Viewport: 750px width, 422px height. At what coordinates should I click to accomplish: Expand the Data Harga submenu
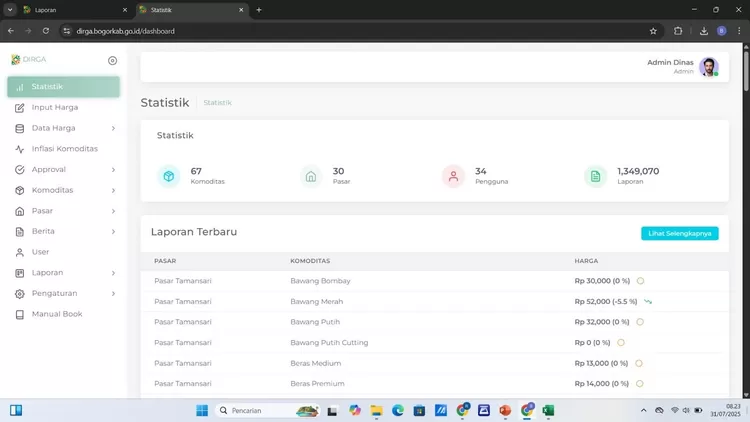(113, 128)
